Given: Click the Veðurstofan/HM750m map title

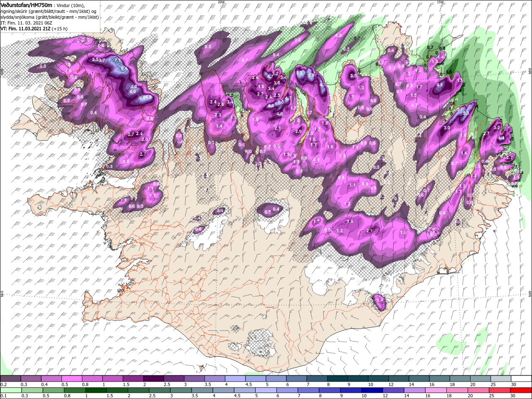Looking at the screenshot, I should pos(26,5).
